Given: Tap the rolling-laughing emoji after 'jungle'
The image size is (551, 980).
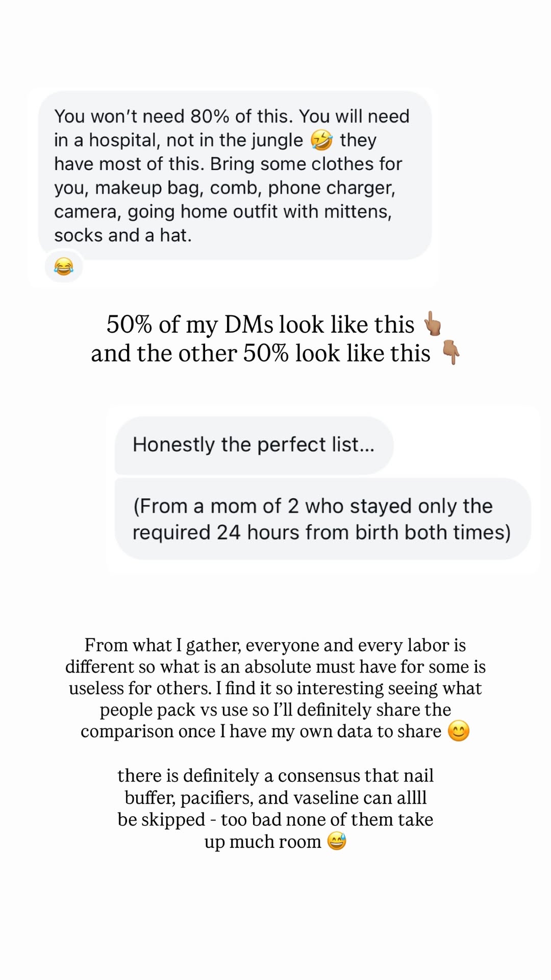Looking at the screenshot, I should coord(321,140).
